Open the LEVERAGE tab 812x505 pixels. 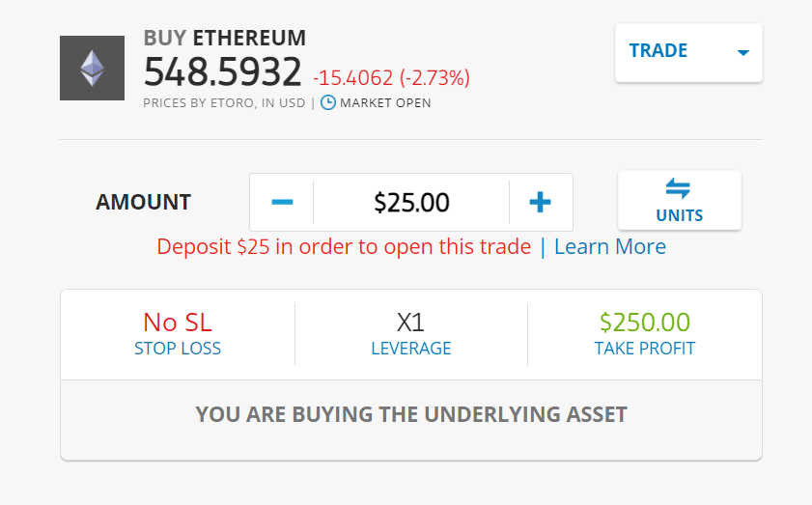[411, 348]
